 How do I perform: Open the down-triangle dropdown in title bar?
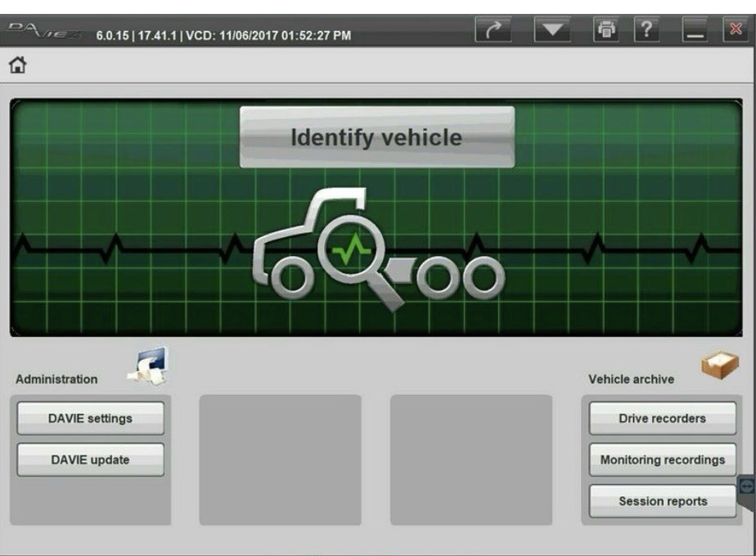pos(552,30)
